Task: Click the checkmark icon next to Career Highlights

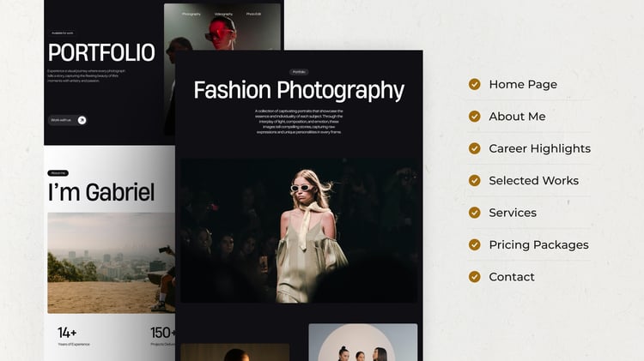Action: (x=474, y=148)
